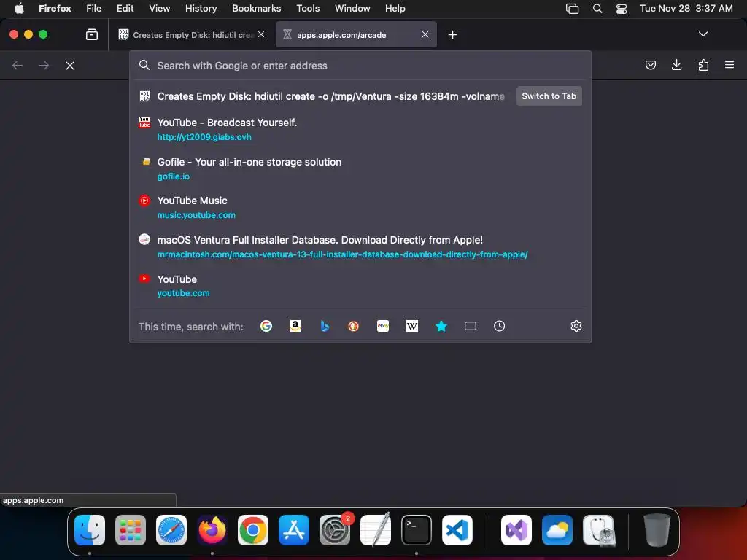Click the Firefox icon in the Dock
Viewport: 747px width, 560px height.
[x=212, y=530]
